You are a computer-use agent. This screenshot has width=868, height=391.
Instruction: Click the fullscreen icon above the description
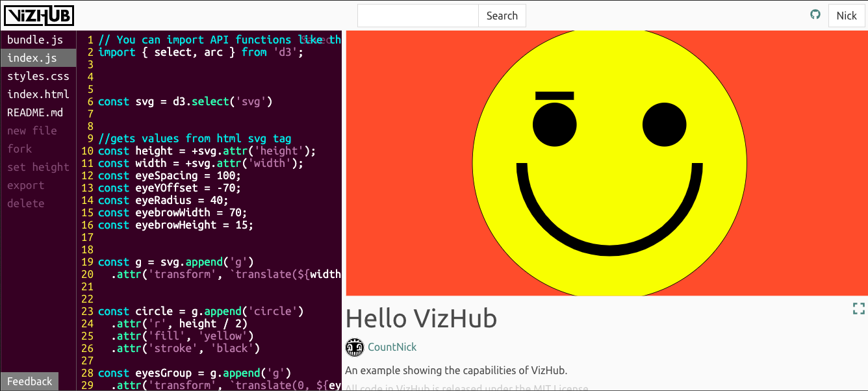pyautogui.click(x=858, y=309)
